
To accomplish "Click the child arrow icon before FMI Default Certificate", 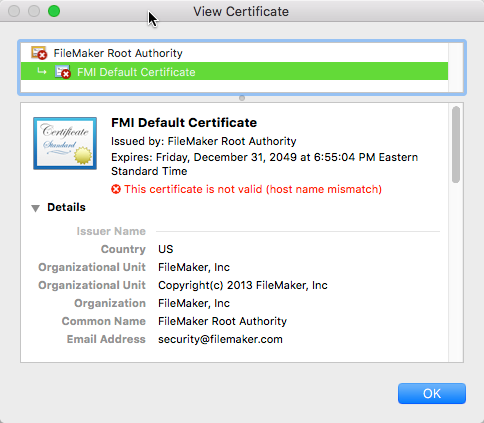I will pos(42,71).
